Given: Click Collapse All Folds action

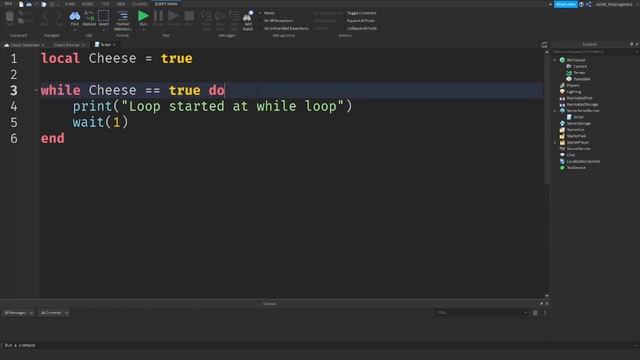Looking at the screenshot, I should click(362, 29).
